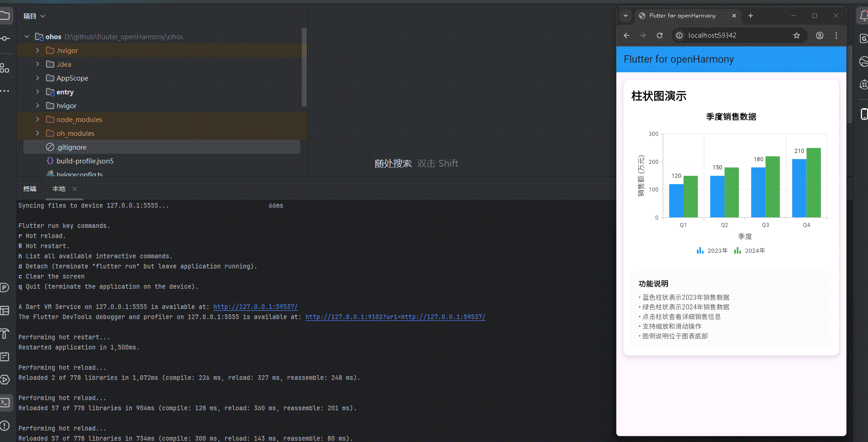Open the browser profile menu
Screen dimensions: 868x442
pos(820,35)
